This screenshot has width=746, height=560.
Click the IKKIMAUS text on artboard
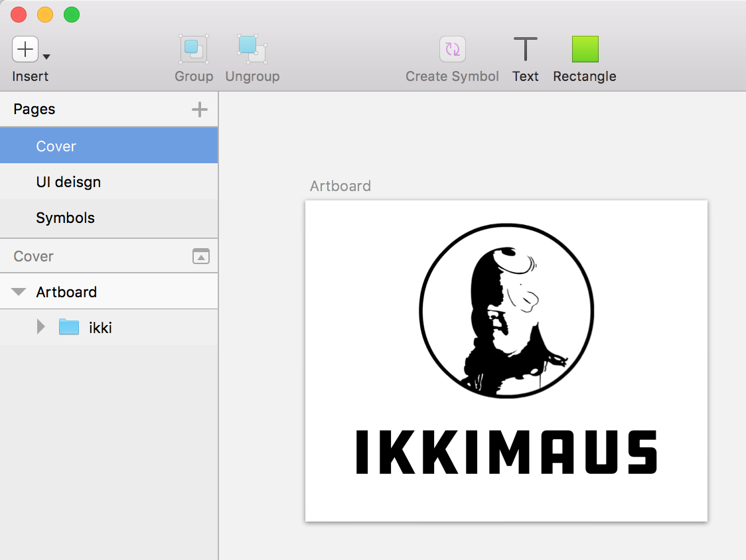[x=506, y=452]
